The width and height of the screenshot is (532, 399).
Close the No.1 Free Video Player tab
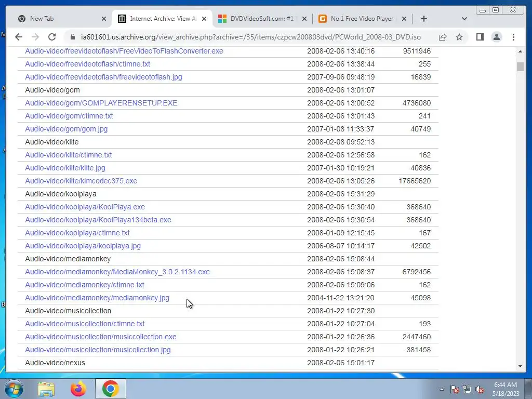404,19
